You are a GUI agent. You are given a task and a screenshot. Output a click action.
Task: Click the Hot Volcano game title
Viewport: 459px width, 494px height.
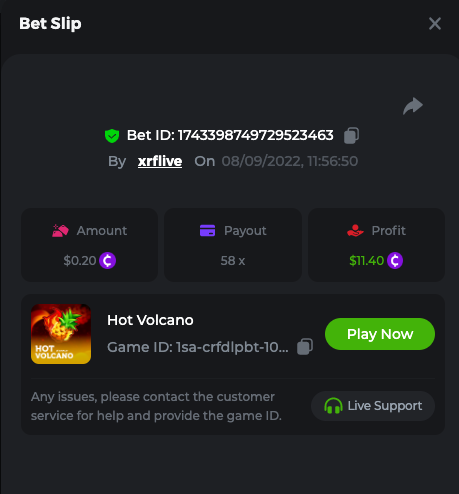click(150, 320)
